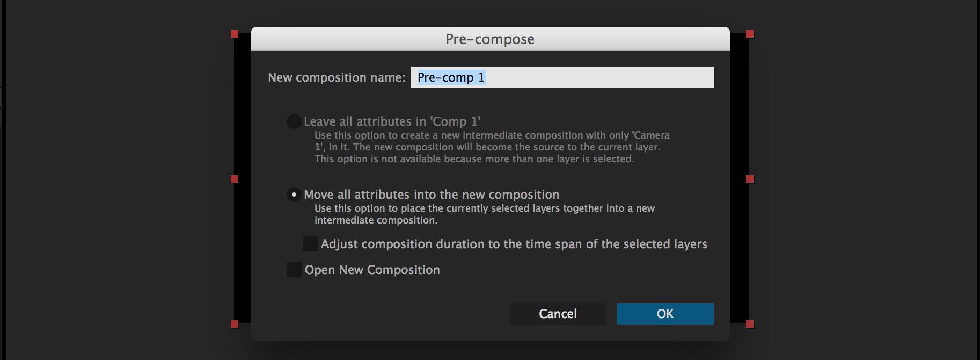Enable the 'Adjust composition duration' checkbox
This screenshot has width=980, height=360.
point(310,244)
